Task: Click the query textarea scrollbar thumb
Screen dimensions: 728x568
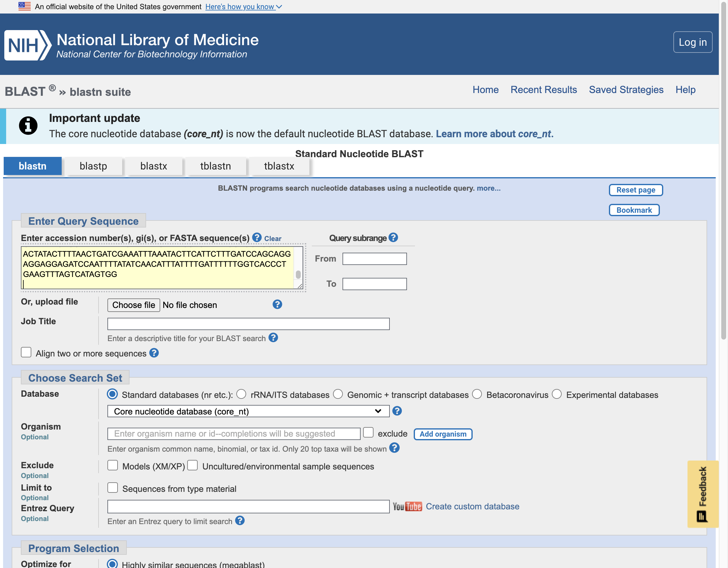Action: 298,274
